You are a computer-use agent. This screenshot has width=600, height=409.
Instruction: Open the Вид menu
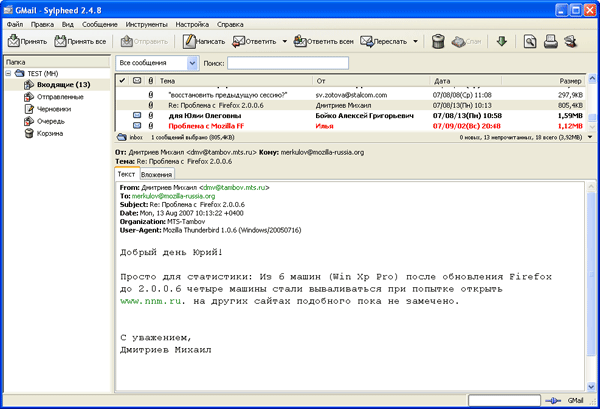click(68, 24)
